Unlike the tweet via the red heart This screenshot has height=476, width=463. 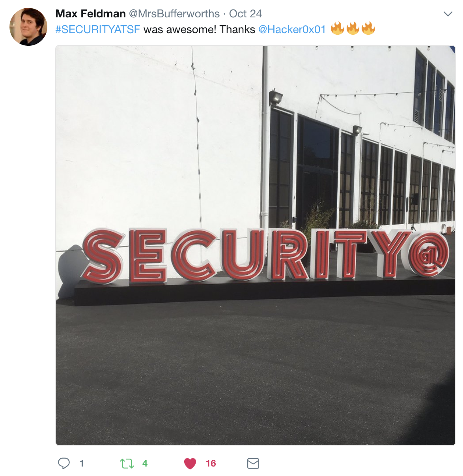click(x=190, y=463)
